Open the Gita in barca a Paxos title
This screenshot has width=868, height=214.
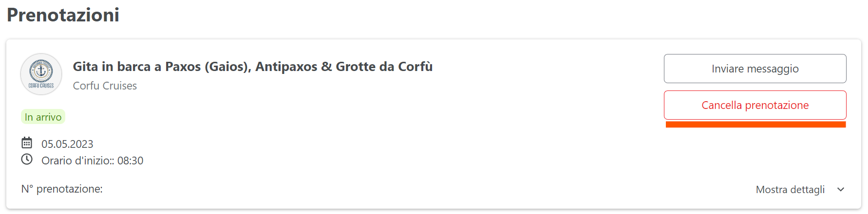point(253,67)
